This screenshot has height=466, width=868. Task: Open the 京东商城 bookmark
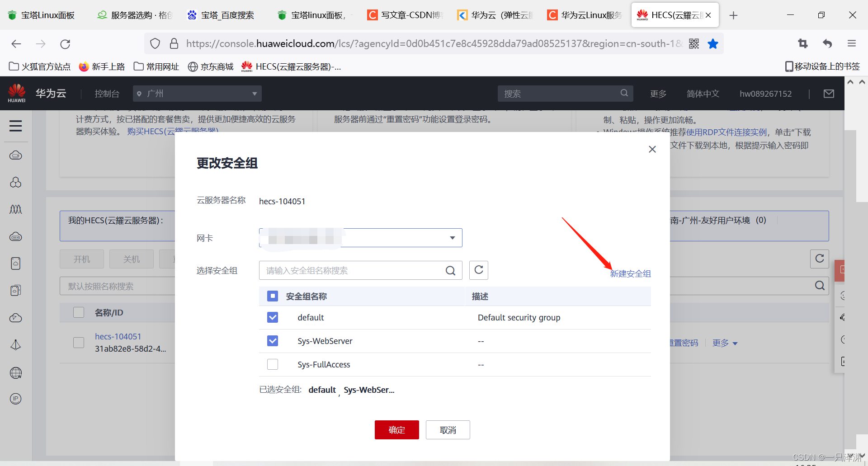[x=211, y=66]
